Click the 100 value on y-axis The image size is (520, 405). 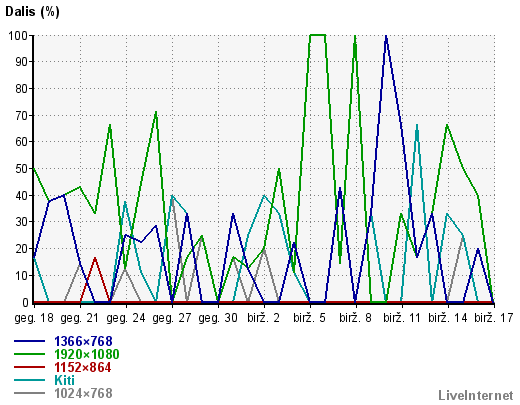click(18, 35)
